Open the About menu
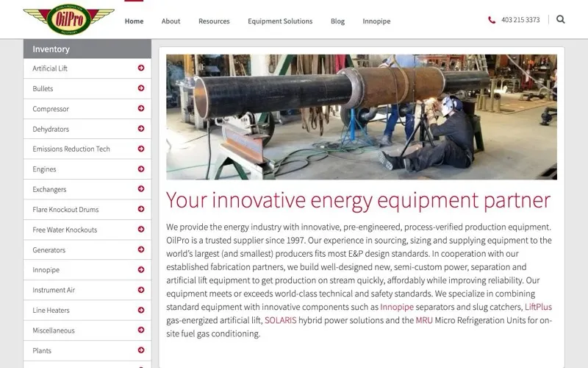 click(x=171, y=21)
